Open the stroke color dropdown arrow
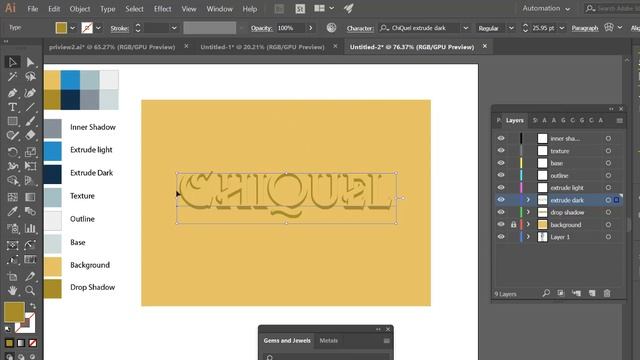The height and width of the screenshot is (360, 640). (x=98, y=28)
